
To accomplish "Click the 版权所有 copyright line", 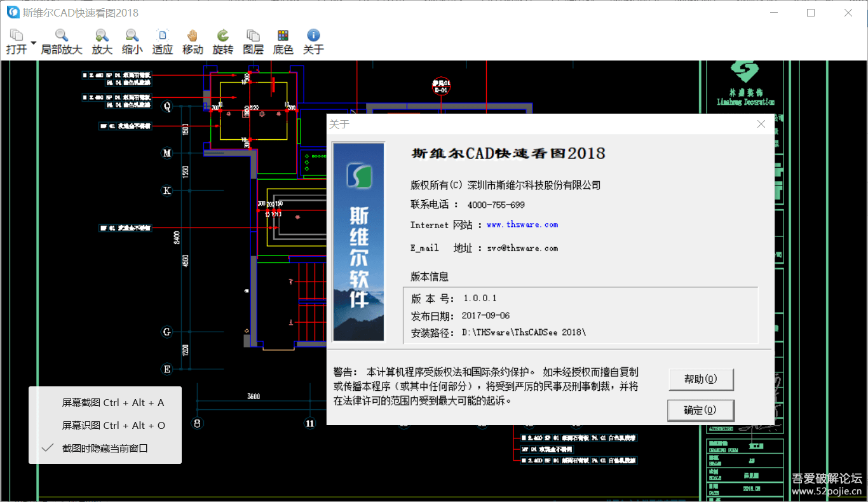I will (x=505, y=186).
